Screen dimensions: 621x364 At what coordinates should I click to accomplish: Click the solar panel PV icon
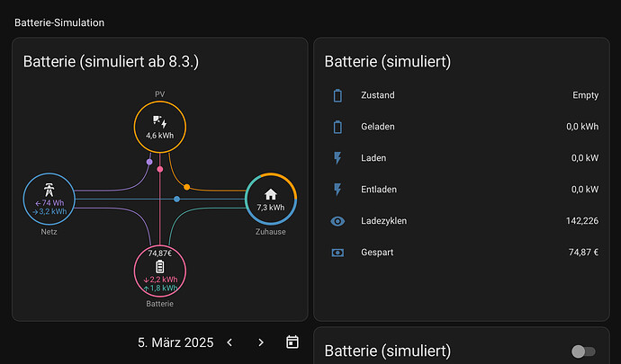pyautogui.click(x=159, y=122)
